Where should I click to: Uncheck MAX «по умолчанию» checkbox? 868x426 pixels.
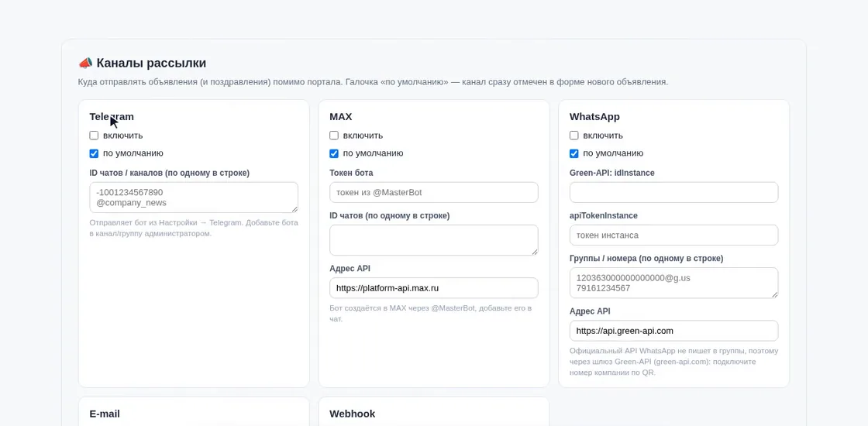point(334,153)
